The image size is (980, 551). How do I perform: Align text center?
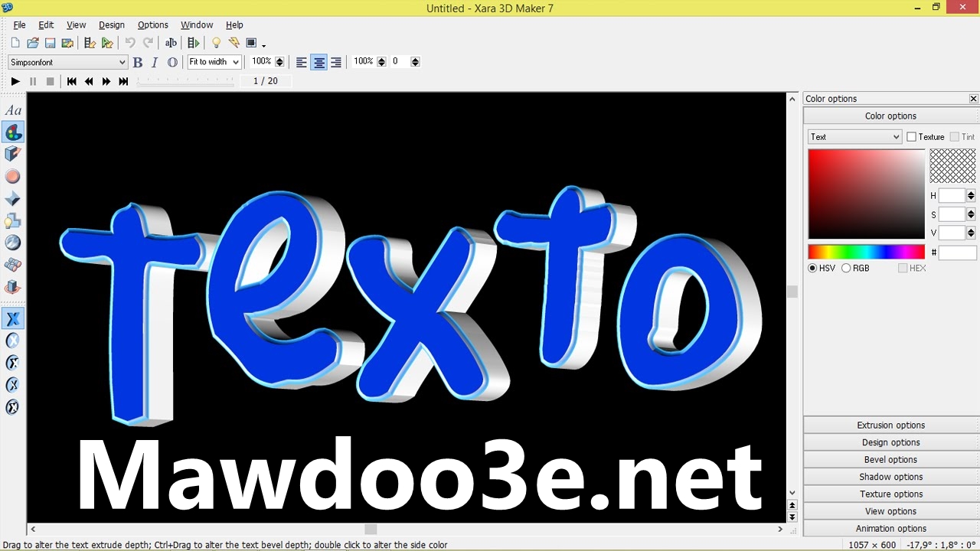coord(319,62)
